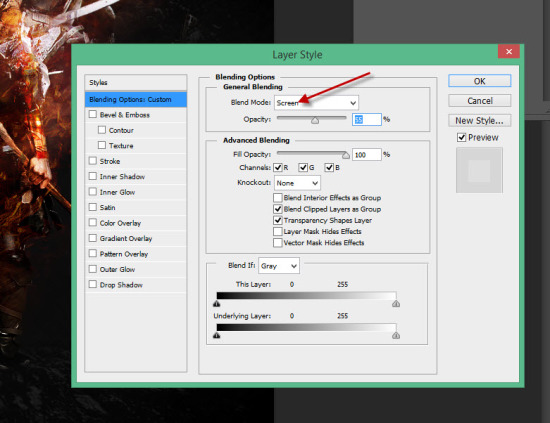The width and height of the screenshot is (550, 423).
Task: Tick the Contour checkbox
Action: coord(102,130)
